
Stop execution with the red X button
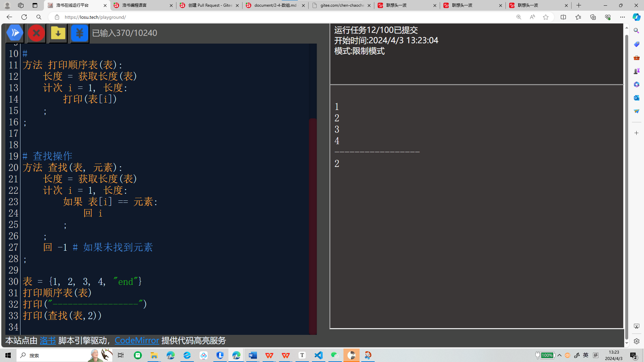pos(37,33)
